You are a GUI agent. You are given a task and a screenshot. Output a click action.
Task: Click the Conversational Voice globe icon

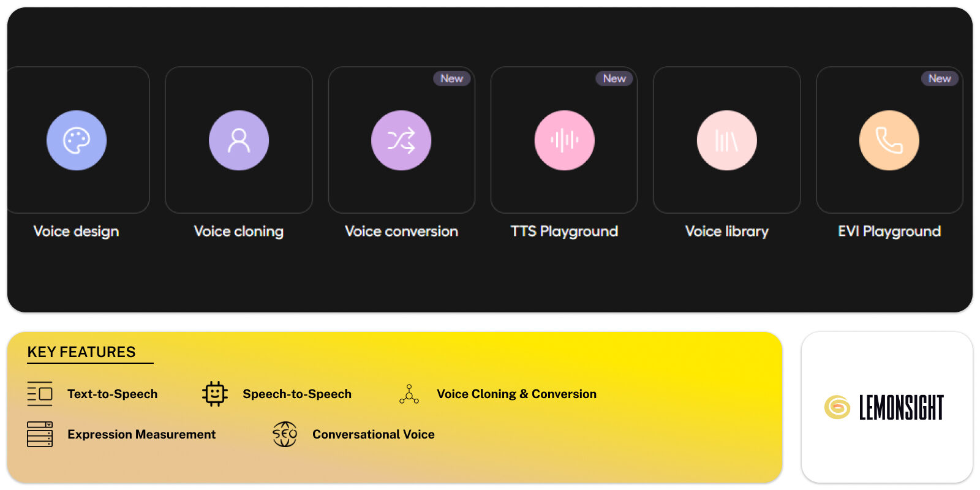[285, 434]
